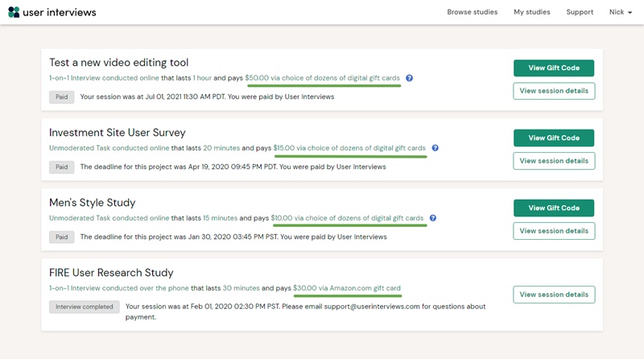The image size is (644, 359).
Task: Click help icon beside $15.00 gift card text
Action: (436, 148)
